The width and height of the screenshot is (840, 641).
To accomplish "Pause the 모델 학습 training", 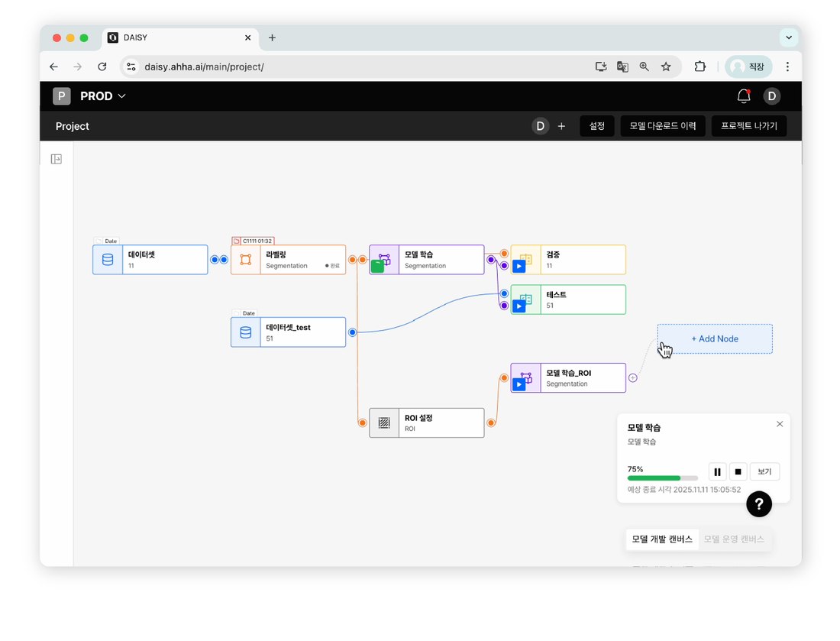I will (x=717, y=471).
